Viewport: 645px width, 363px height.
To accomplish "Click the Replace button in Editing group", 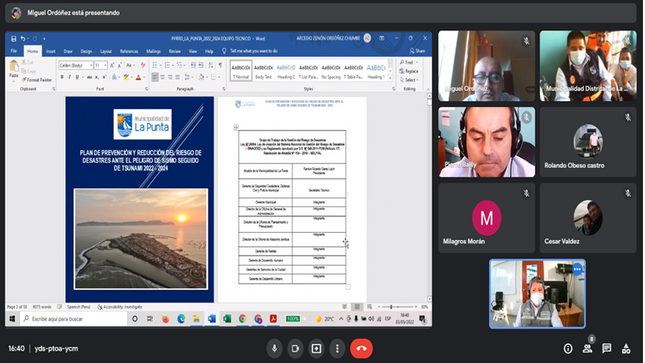I will (409, 71).
